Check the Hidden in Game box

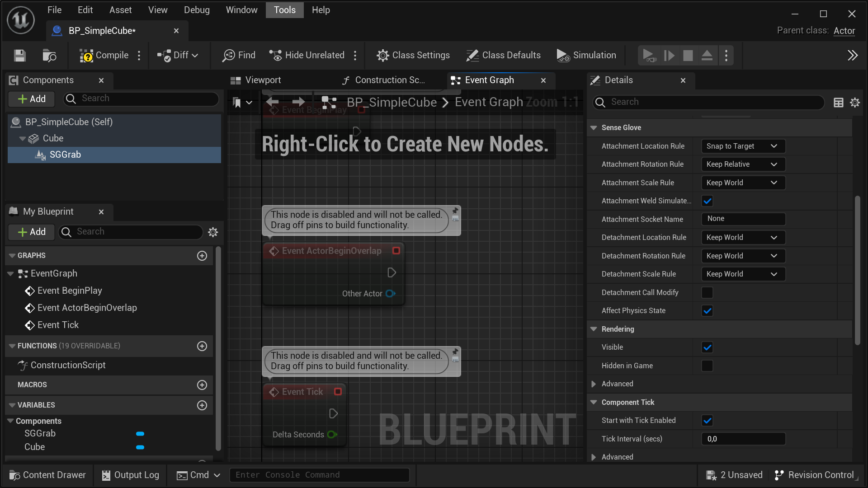coord(708,366)
